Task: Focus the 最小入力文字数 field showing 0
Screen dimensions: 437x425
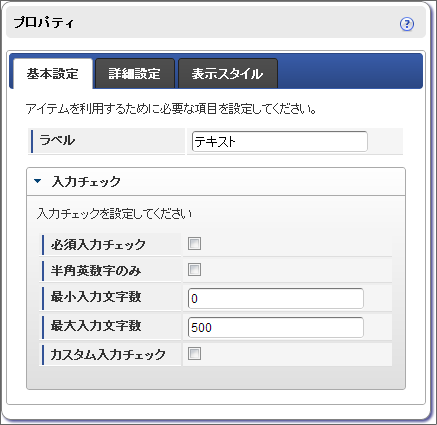Action: [276, 299]
